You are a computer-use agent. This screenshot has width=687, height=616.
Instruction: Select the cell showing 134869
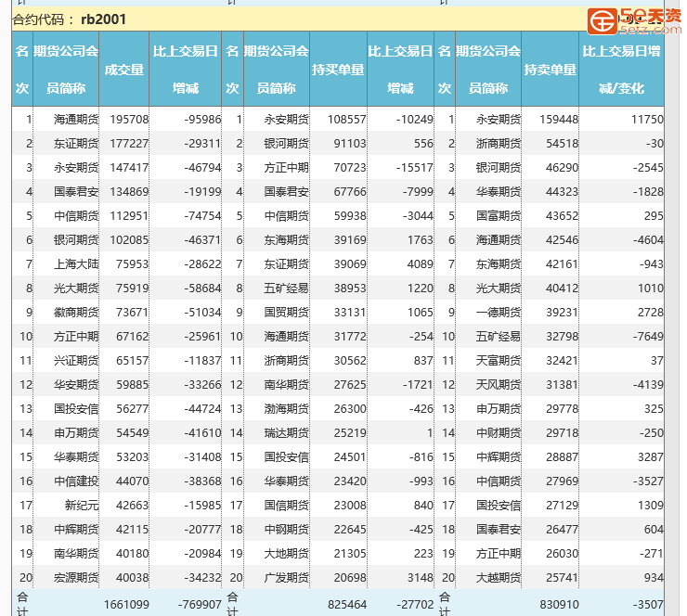[x=129, y=191]
